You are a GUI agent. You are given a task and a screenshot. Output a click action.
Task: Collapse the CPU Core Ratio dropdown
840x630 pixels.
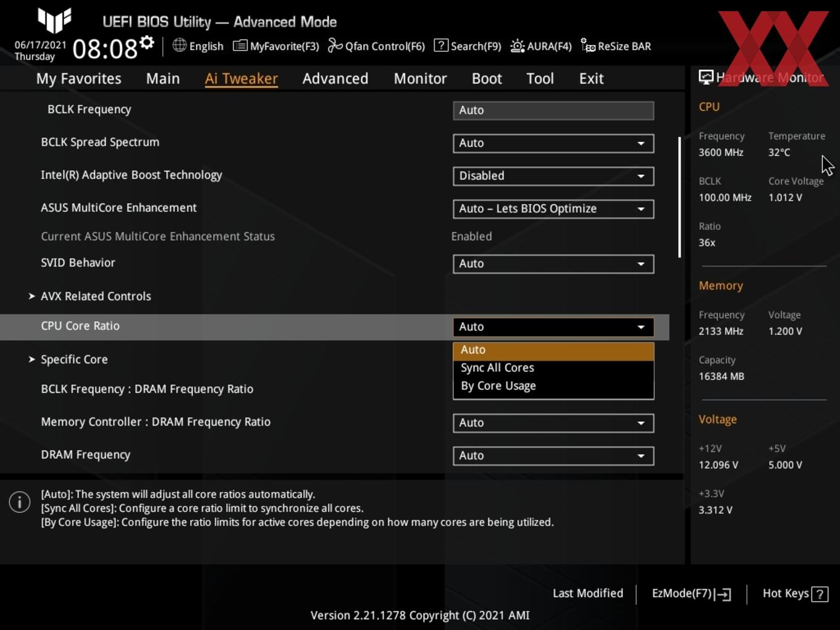[553, 327]
